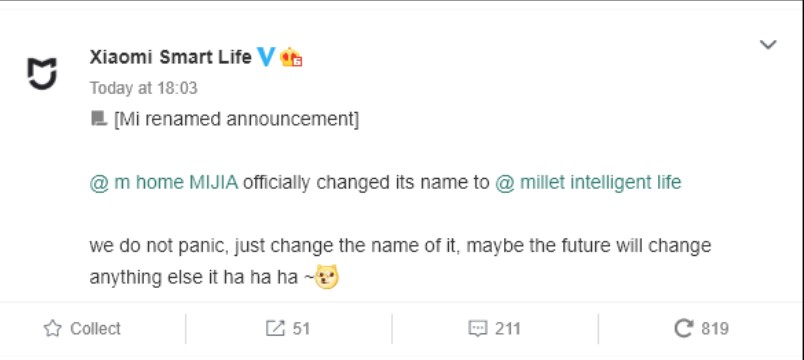Click the star Collect icon
The height and width of the screenshot is (360, 804).
pos(53,328)
